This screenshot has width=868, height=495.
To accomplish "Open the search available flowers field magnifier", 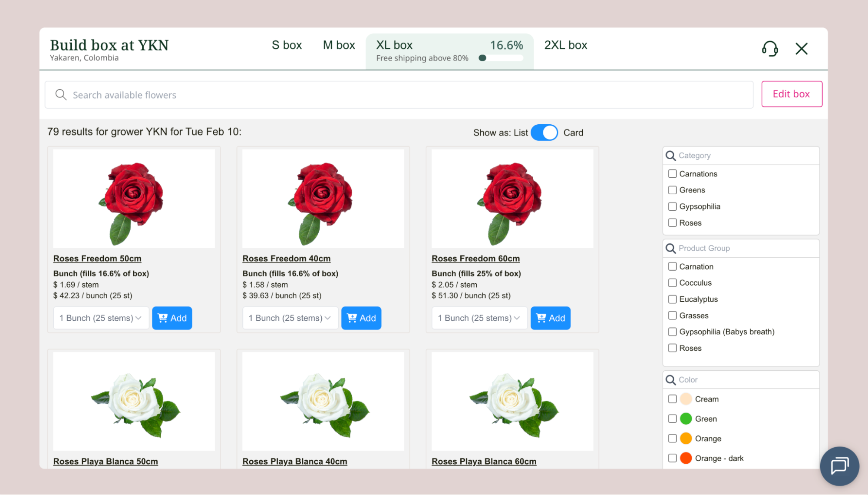I will [x=61, y=94].
